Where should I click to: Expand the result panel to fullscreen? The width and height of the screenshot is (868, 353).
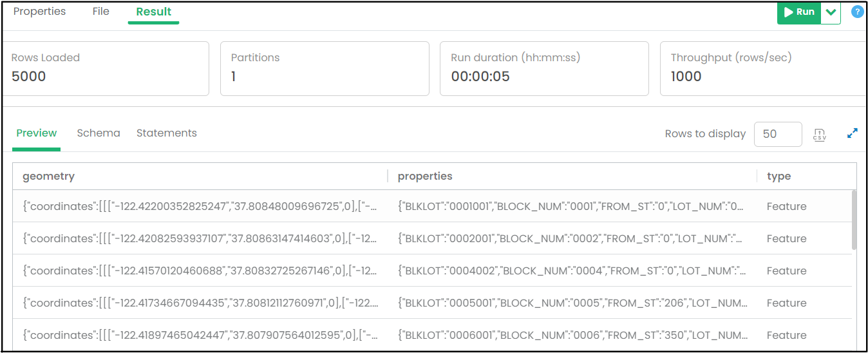[x=852, y=133]
